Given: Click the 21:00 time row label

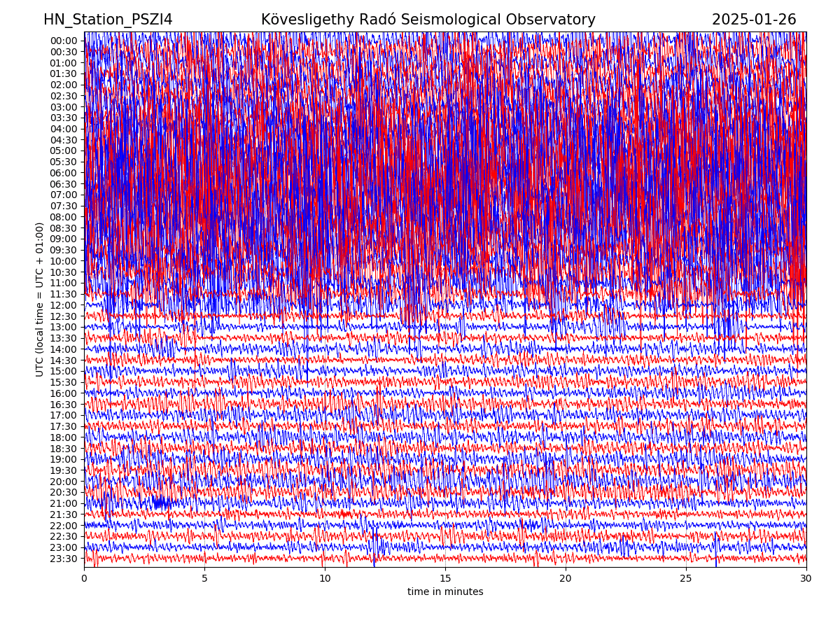Looking at the screenshot, I should click(x=64, y=503).
